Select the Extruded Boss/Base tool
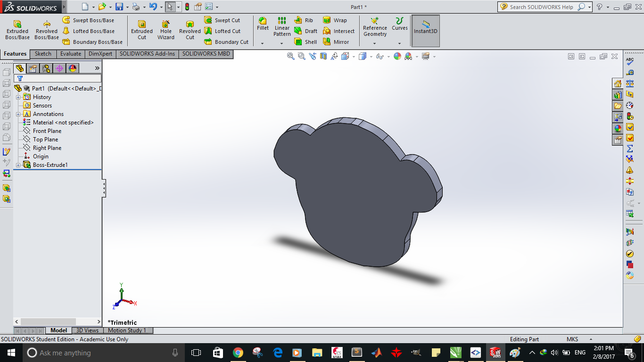This screenshot has width=644, height=362. [17, 31]
